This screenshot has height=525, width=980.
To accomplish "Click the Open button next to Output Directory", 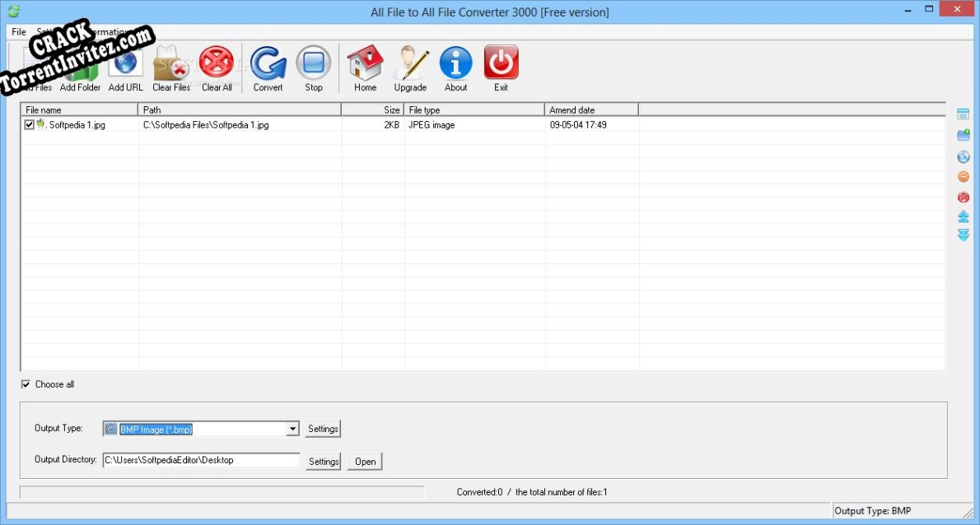I will pyautogui.click(x=364, y=461).
